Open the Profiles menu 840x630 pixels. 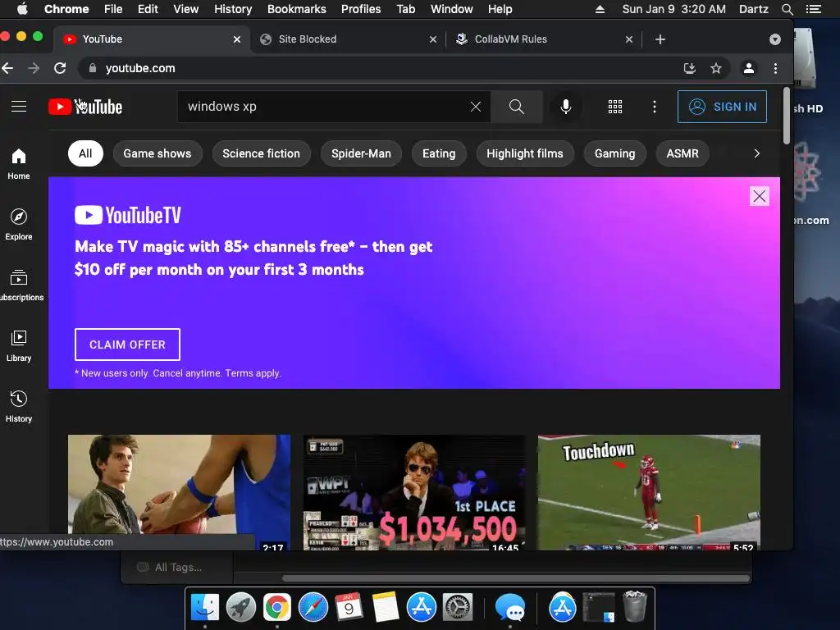pos(361,9)
